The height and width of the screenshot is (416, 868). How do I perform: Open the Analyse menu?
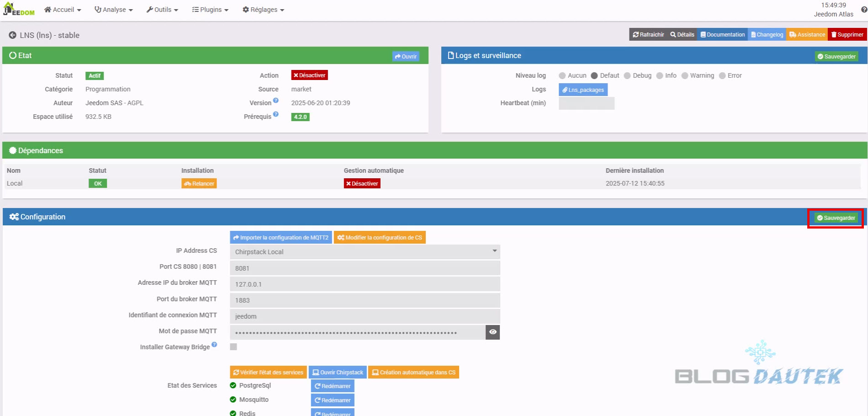[113, 10]
